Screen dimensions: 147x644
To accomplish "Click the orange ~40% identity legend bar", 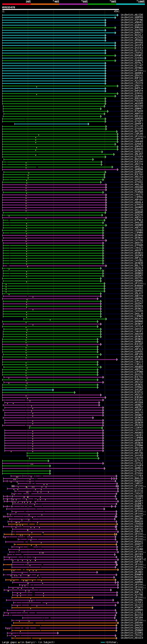I will (x=45, y=4).
